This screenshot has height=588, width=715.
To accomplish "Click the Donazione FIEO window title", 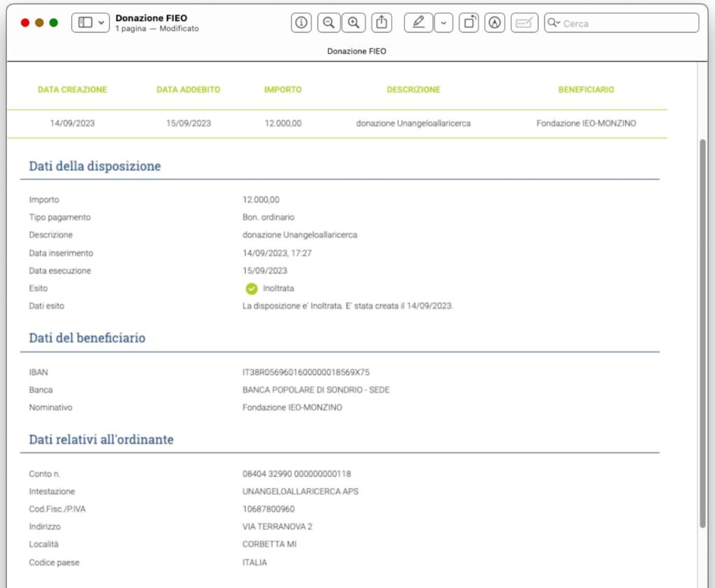I will (152, 17).
